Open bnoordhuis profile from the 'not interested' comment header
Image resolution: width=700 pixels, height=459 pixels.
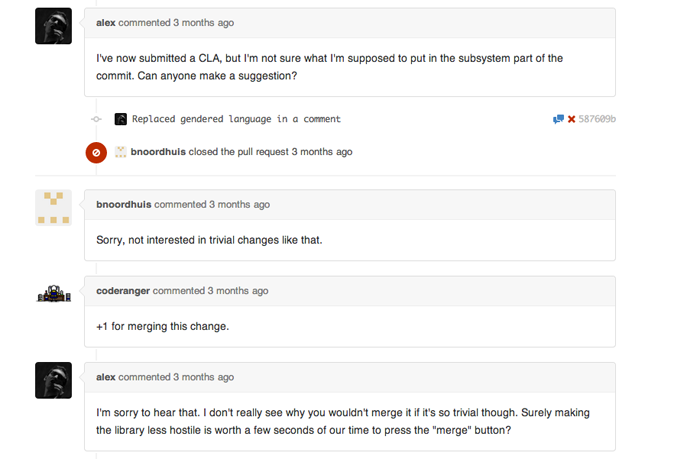(x=124, y=204)
